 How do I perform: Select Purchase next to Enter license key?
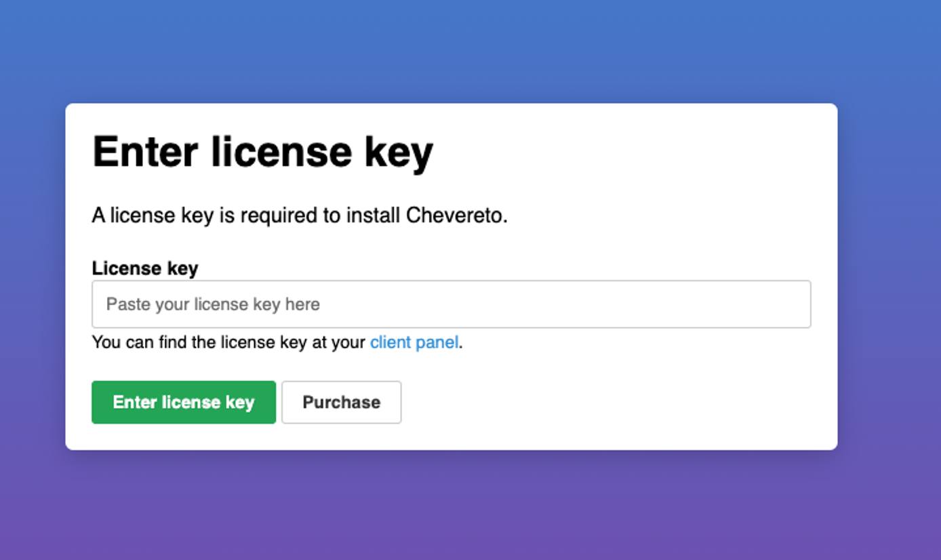click(341, 402)
